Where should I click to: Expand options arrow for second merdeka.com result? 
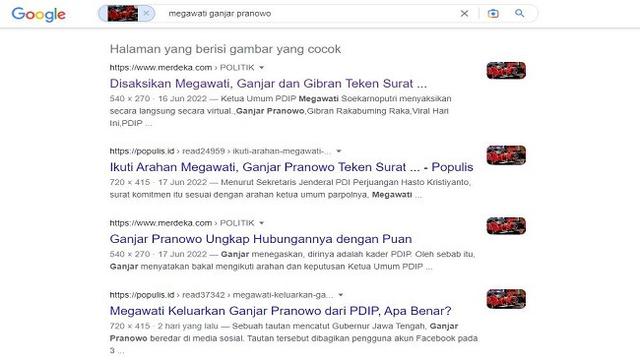[x=262, y=223]
